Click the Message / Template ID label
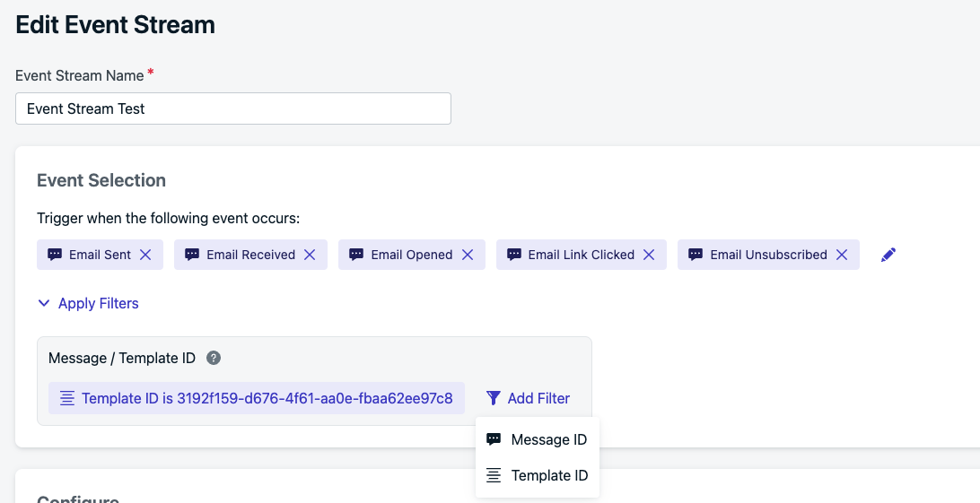Image resolution: width=980 pixels, height=503 pixels. [x=122, y=359]
